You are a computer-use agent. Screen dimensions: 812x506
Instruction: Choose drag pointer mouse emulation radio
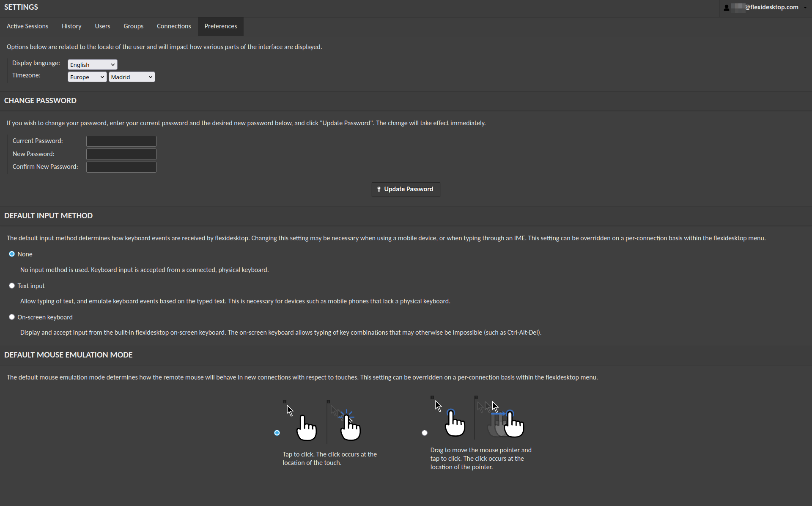(x=425, y=433)
